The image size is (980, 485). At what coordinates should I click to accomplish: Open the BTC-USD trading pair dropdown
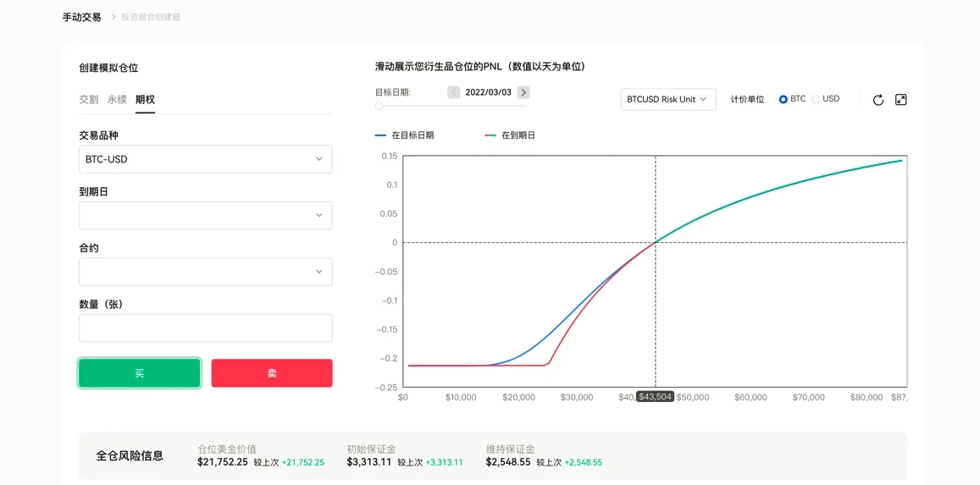click(206, 159)
